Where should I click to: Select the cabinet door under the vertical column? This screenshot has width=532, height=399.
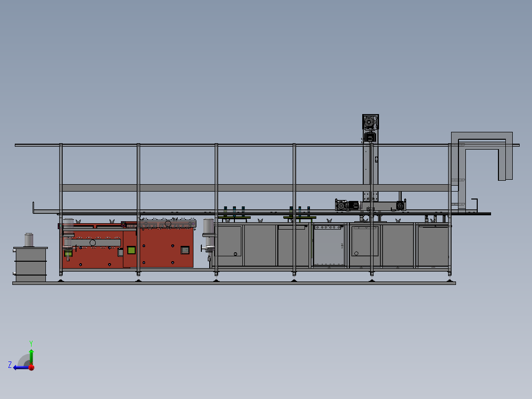pos(365,241)
